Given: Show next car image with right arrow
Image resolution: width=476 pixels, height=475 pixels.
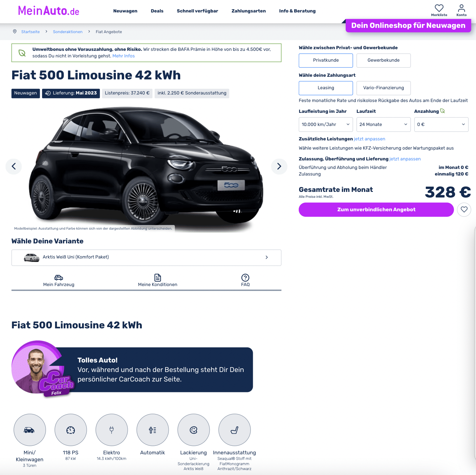Looking at the screenshot, I should tap(279, 166).
